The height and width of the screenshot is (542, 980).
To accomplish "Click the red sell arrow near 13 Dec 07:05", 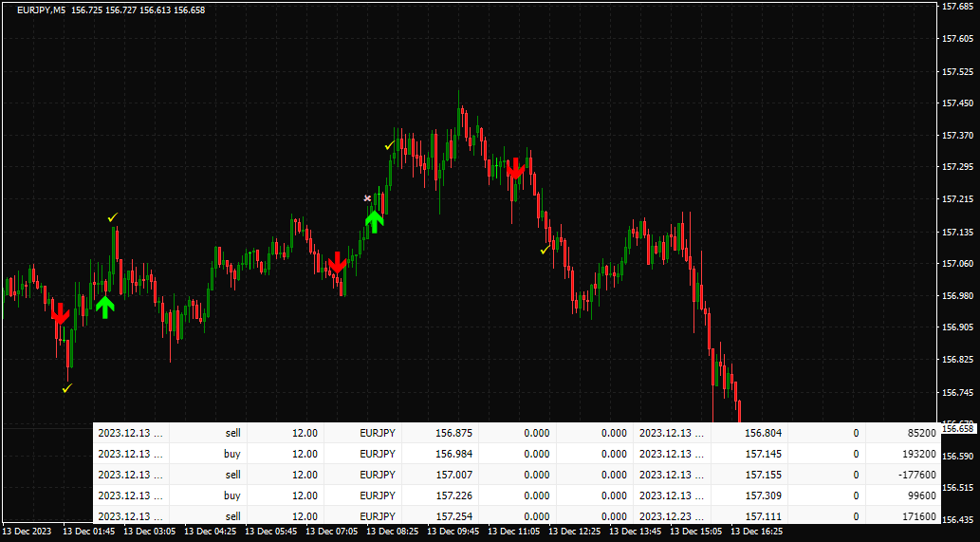I will tap(338, 263).
